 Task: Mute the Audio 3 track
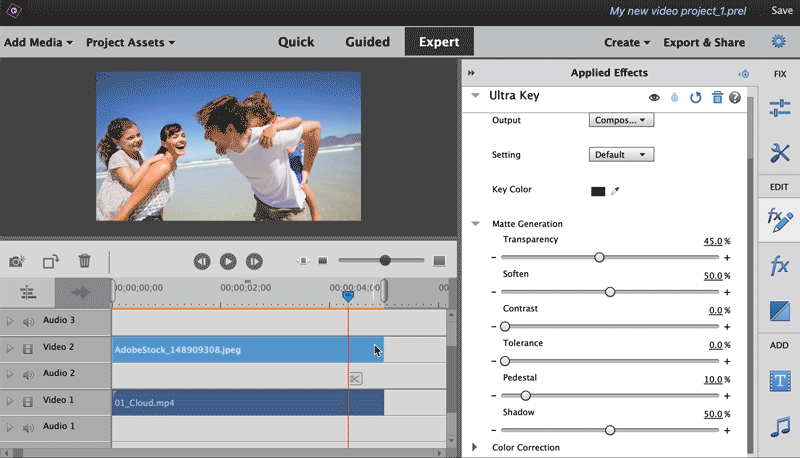pos(28,321)
